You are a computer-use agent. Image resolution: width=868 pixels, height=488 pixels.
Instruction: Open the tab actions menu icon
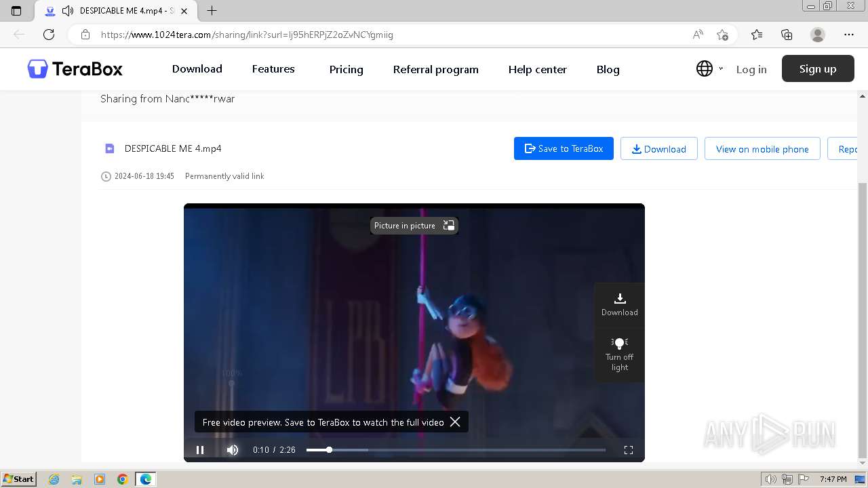pos(16,11)
